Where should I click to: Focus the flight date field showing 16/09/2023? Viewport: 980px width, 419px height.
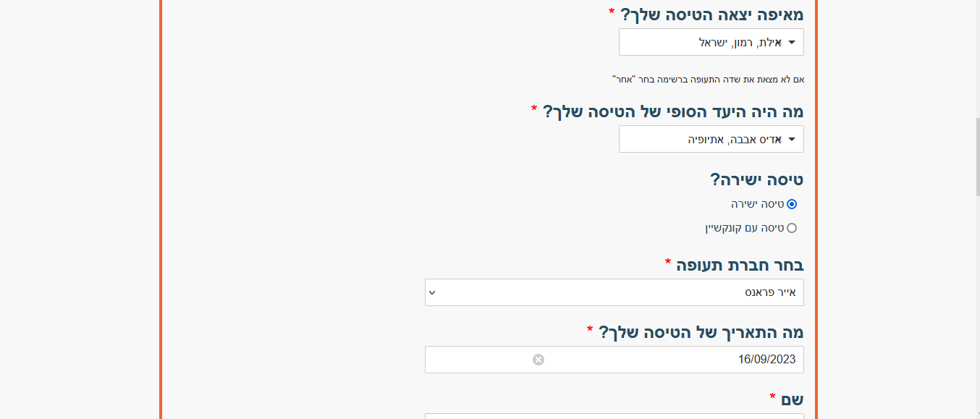pos(614,360)
